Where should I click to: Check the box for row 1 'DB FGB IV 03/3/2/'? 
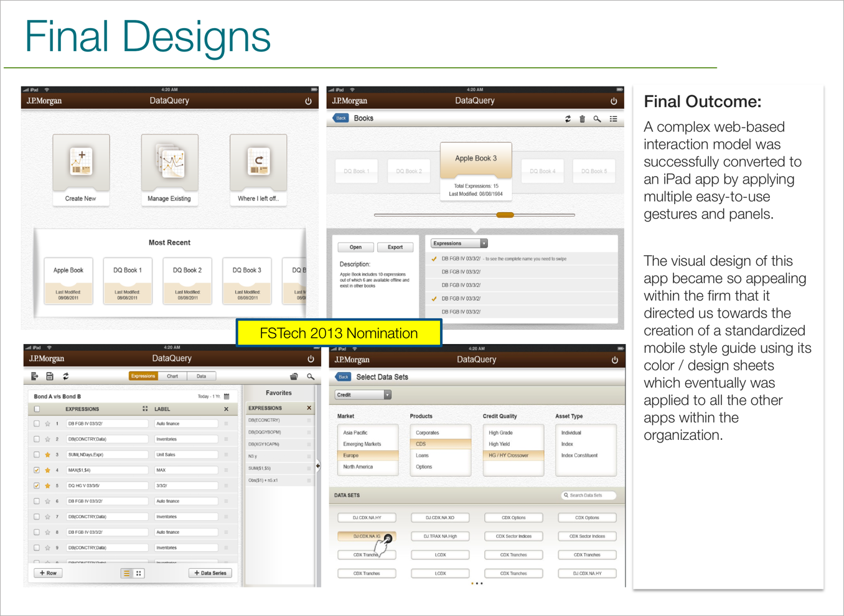pyautogui.click(x=37, y=424)
